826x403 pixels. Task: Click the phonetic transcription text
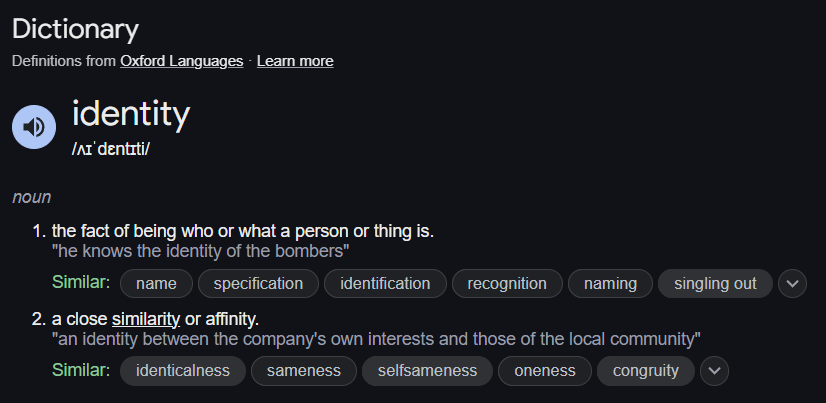(x=111, y=149)
